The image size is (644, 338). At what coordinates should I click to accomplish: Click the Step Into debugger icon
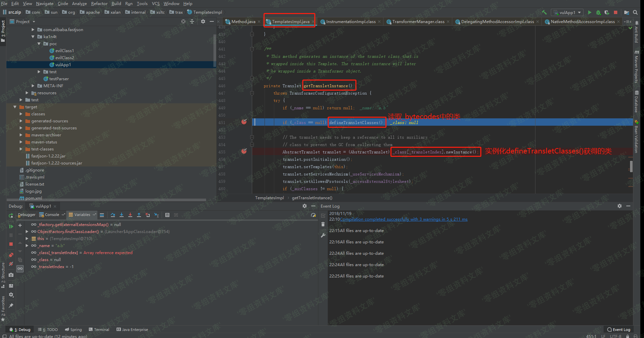coord(122,215)
